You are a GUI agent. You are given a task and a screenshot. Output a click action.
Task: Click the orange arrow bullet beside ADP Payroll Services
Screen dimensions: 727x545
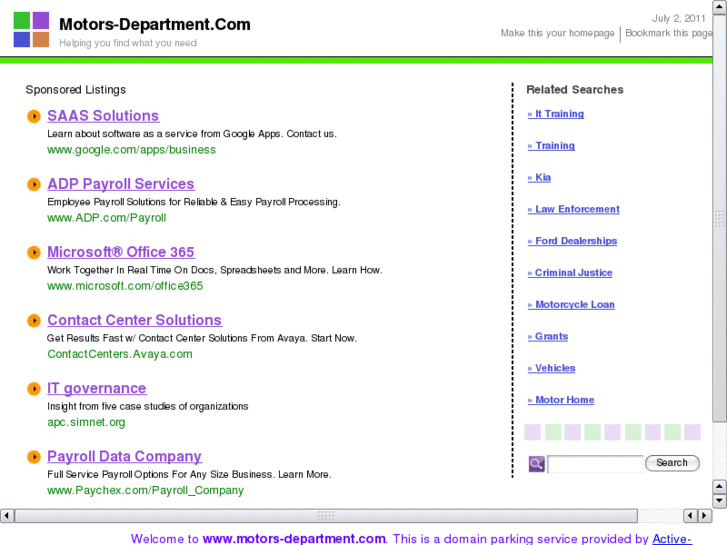pos(34,184)
